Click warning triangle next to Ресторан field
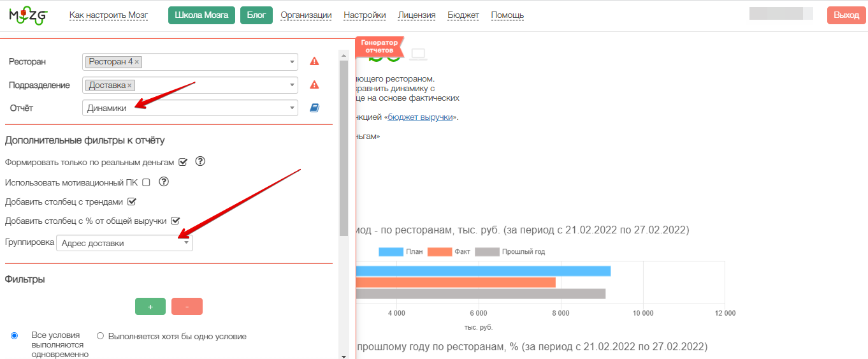This screenshot has width=868, height=359. [314, 62]
